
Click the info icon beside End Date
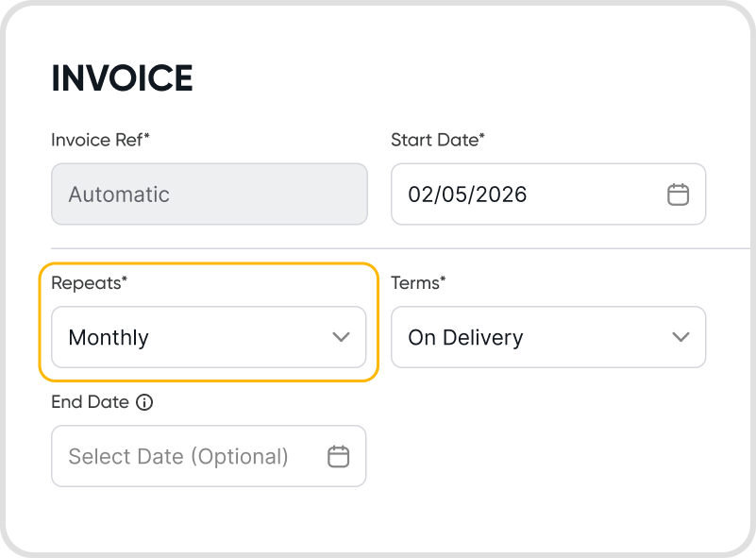click(144, 402)
